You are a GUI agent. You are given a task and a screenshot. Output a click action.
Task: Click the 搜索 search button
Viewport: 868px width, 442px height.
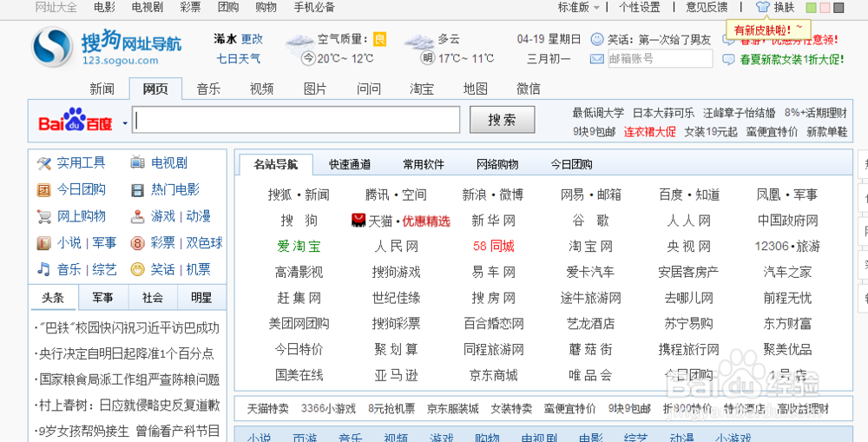(x=502, y=120)
